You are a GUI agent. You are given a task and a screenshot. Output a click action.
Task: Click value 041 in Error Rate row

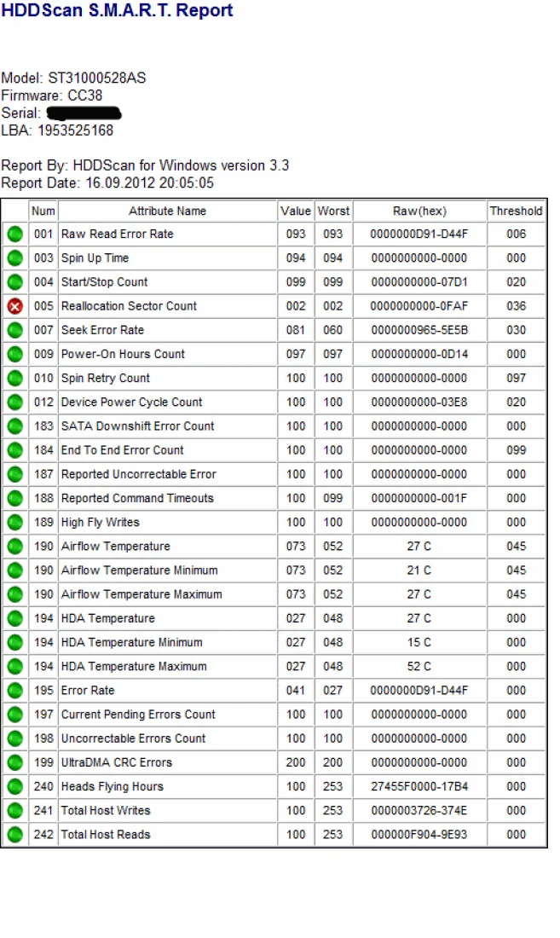click(x=296, y=691)
